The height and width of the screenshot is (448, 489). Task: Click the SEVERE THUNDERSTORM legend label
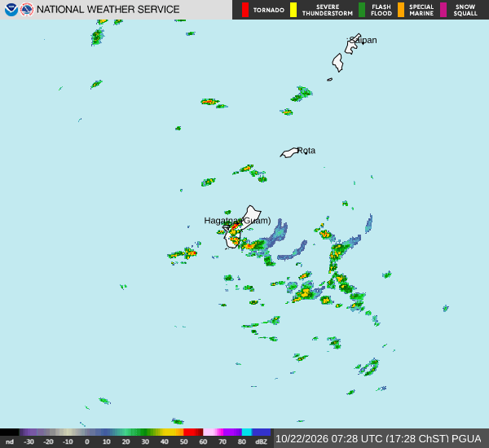pos(328,10)
